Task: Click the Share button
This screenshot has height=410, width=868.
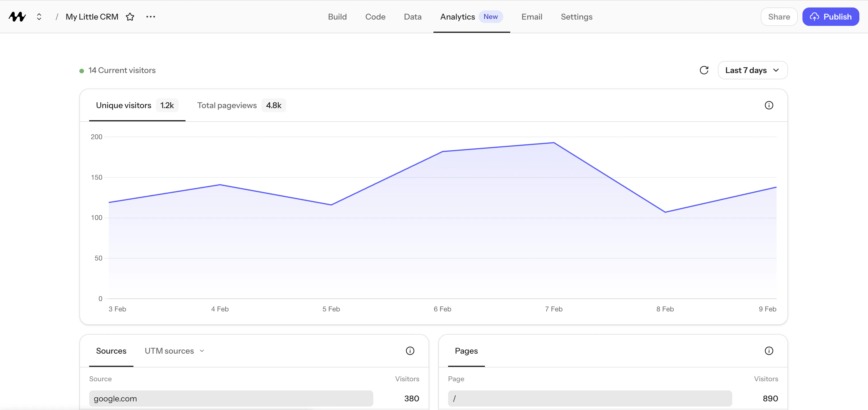Action: [x=779, y=16]
